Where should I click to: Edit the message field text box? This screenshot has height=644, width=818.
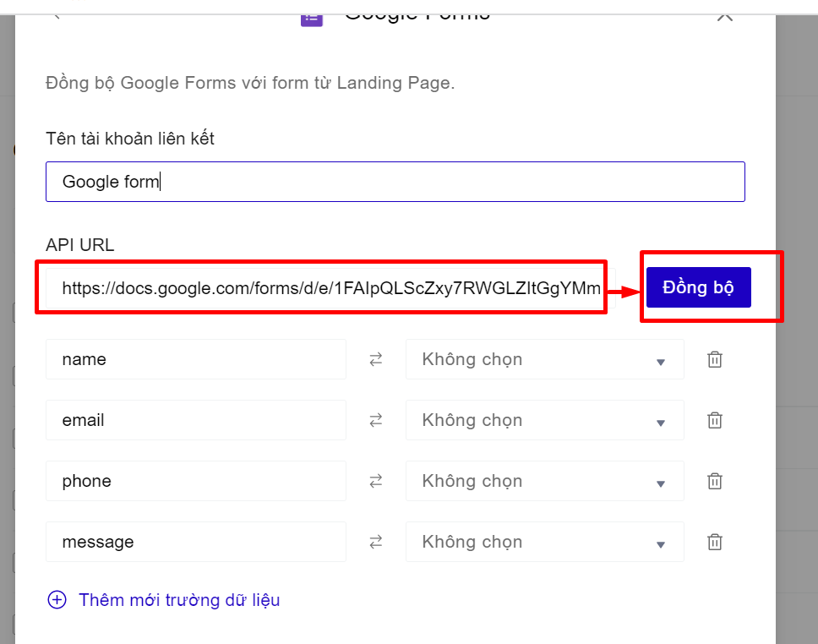tap(195, 542)
